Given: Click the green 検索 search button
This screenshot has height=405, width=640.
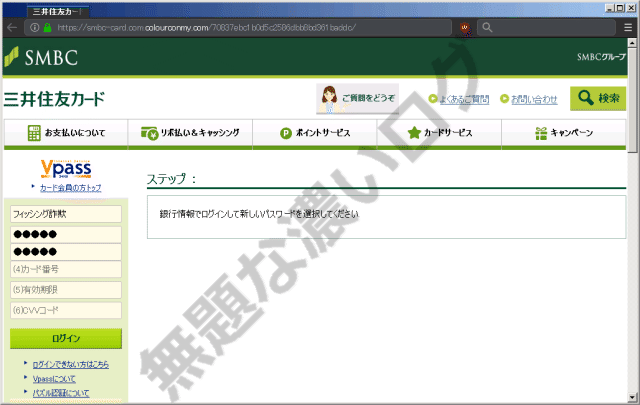Looking at the screenshot, I should [598, 98].
